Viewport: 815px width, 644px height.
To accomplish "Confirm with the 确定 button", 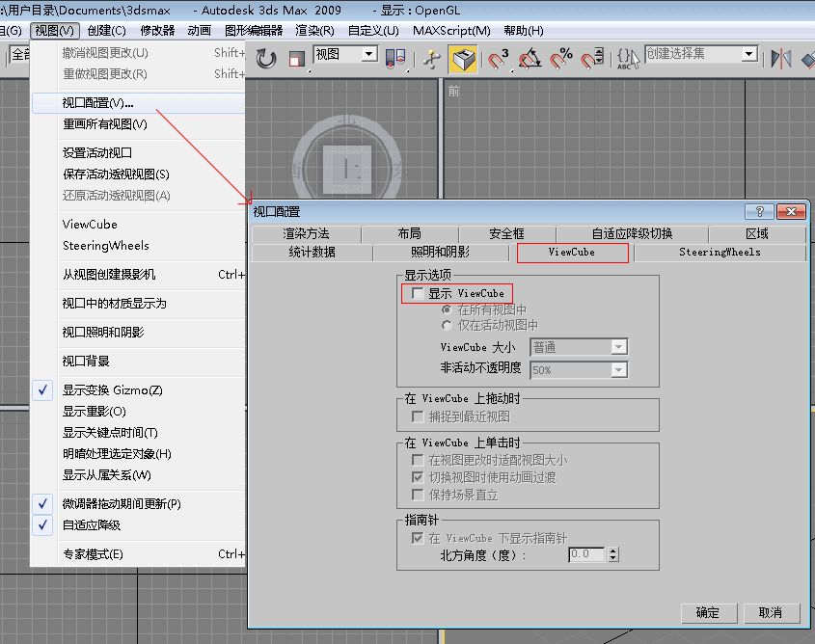I will [x=709, y=613].
